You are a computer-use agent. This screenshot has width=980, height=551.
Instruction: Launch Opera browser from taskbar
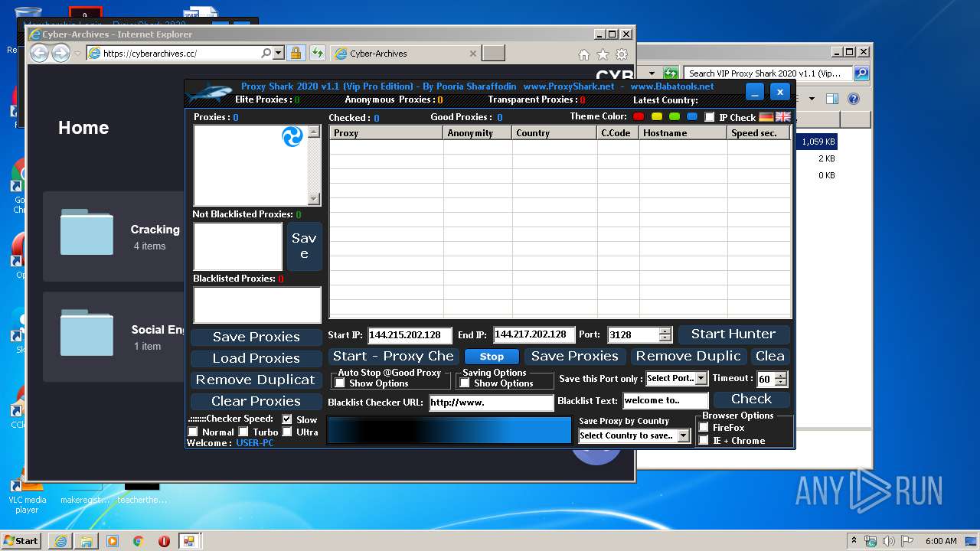(164, 541)
